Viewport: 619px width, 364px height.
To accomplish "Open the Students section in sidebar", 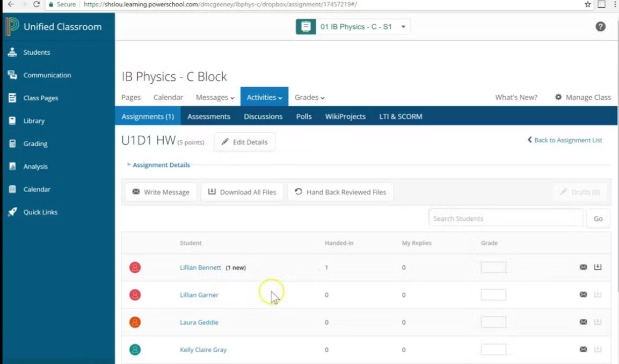I will pos(37,52).
